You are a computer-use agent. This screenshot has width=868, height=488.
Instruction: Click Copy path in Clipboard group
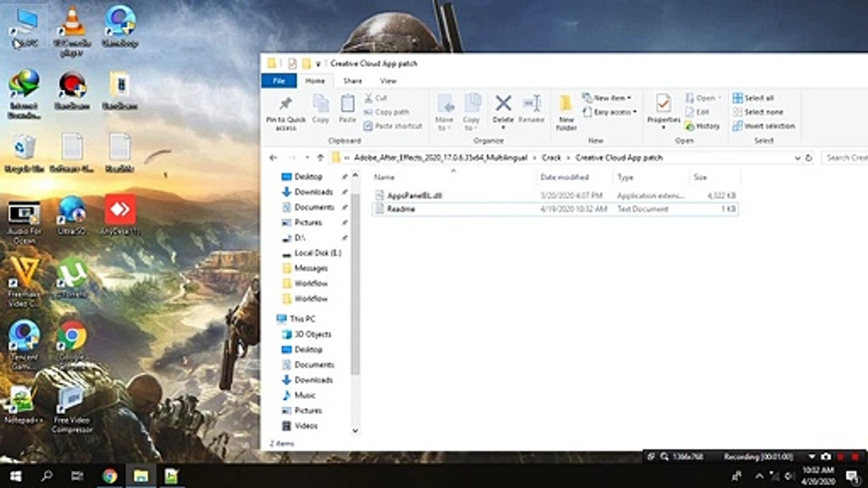386,112
